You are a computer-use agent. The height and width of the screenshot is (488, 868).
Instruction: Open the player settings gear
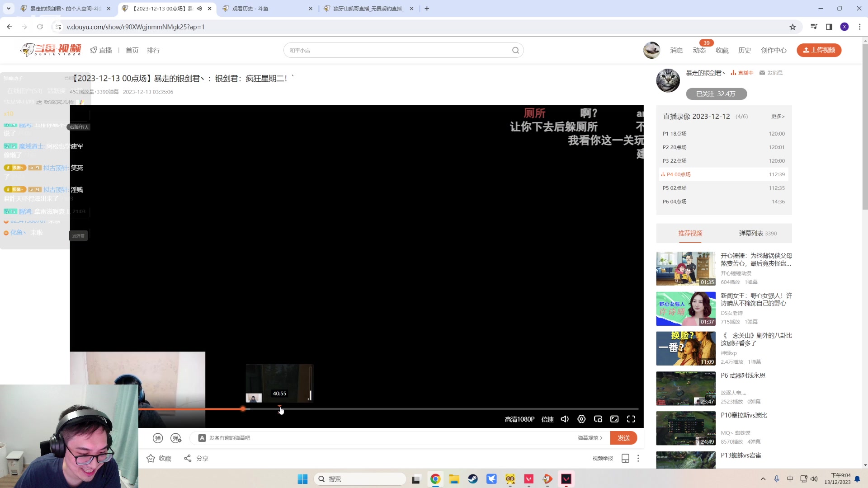581,419
